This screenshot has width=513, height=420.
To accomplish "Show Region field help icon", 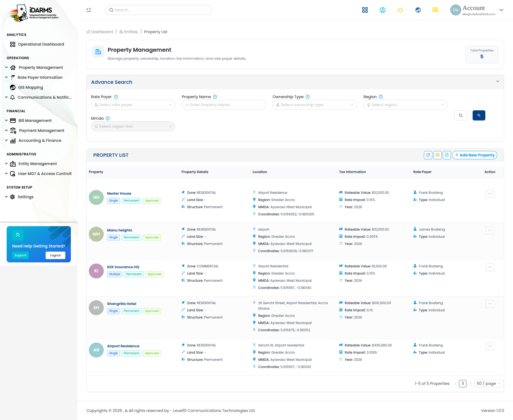I will pyautogui.click(x=381, y=97).
